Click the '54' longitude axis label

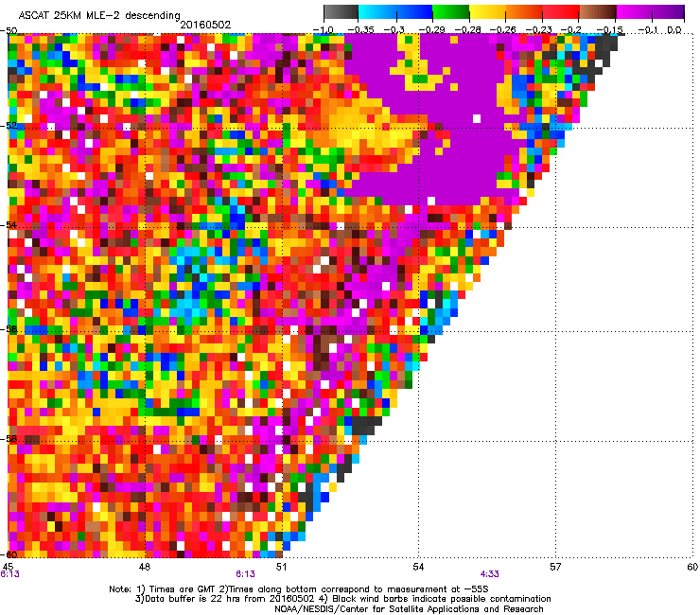point(418,567)
